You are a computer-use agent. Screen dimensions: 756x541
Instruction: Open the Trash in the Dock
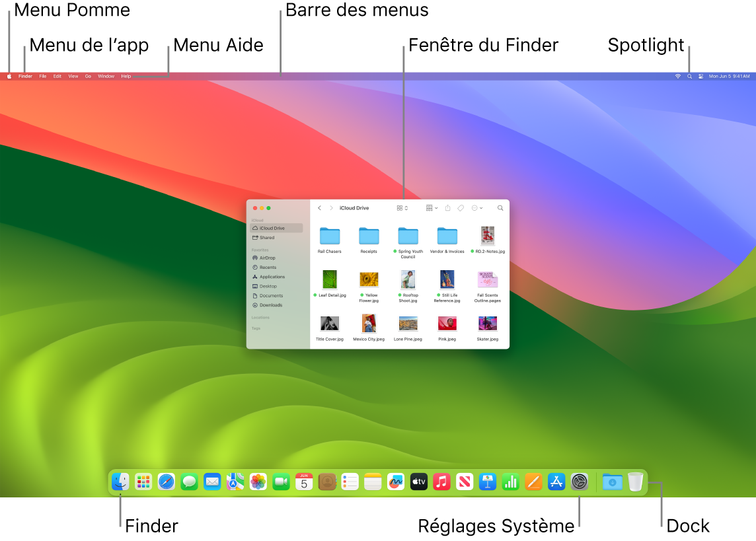635,482
